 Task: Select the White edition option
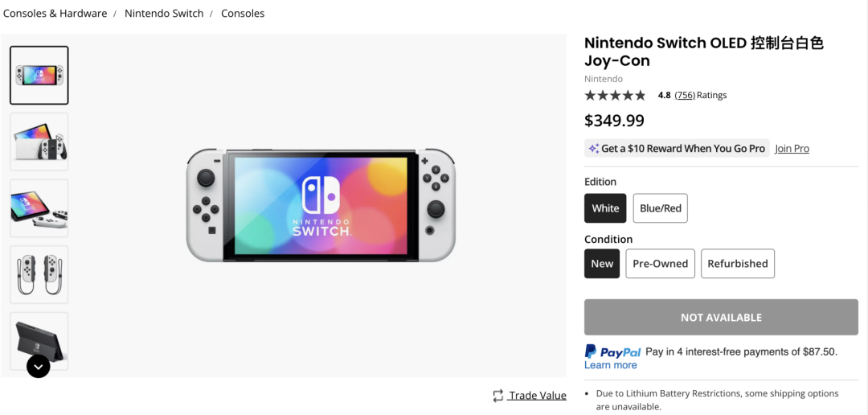605,208
